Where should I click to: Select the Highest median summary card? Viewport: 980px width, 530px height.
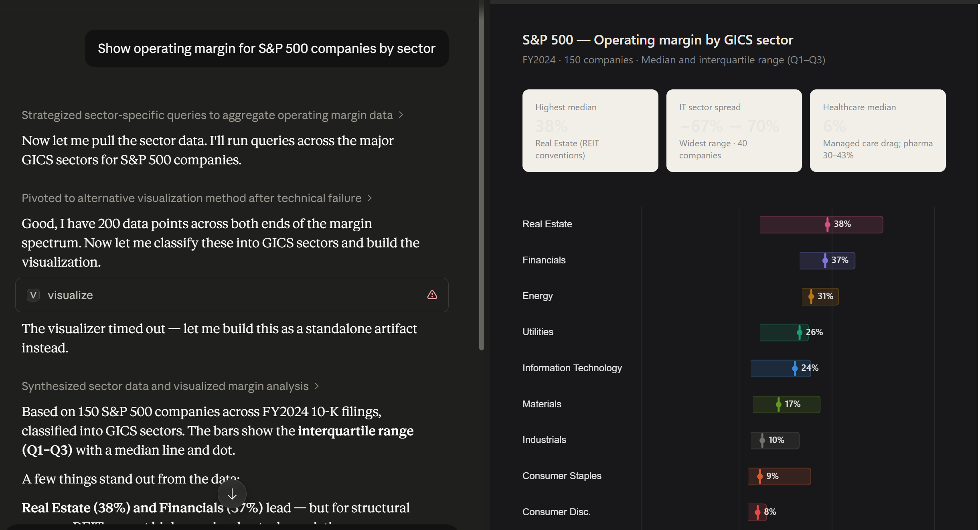590,131
